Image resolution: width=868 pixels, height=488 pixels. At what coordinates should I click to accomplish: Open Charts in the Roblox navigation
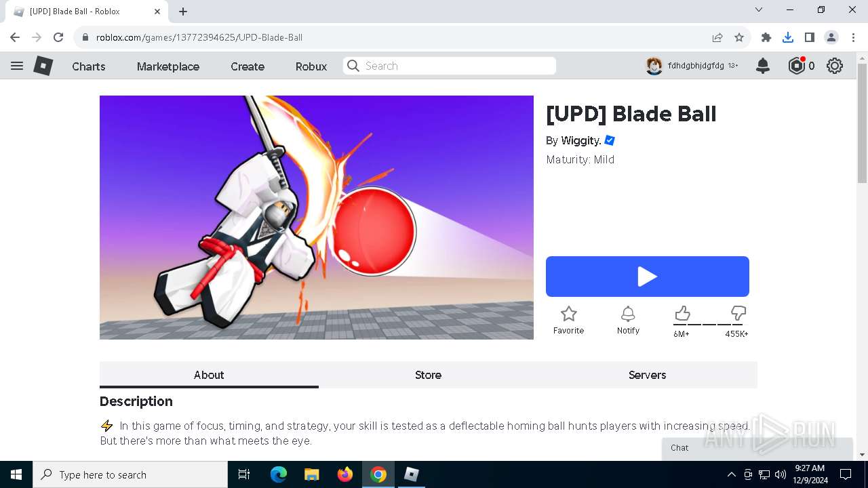click(x=89, y=66)
